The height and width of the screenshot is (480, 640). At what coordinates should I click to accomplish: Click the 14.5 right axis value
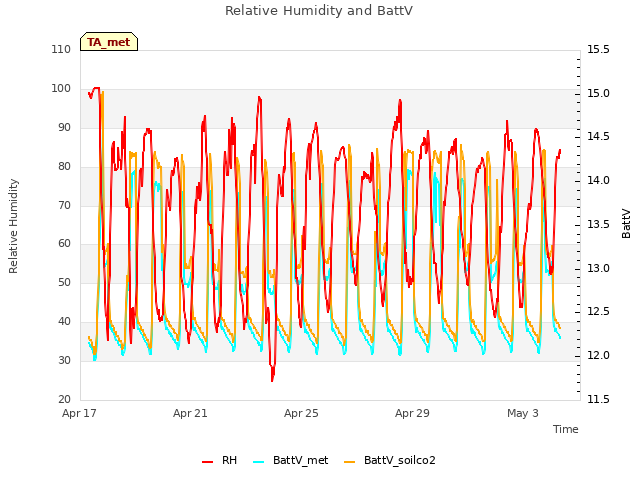[x=598, y=136]
